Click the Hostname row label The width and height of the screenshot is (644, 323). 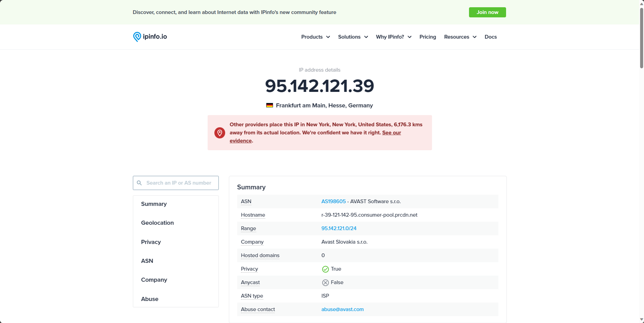tap(253, 215)
